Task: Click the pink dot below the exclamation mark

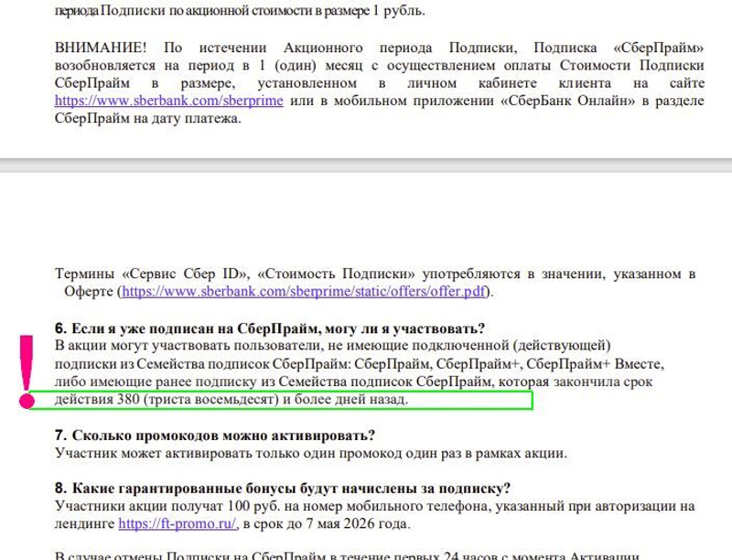Action: [x=27, y=401]
